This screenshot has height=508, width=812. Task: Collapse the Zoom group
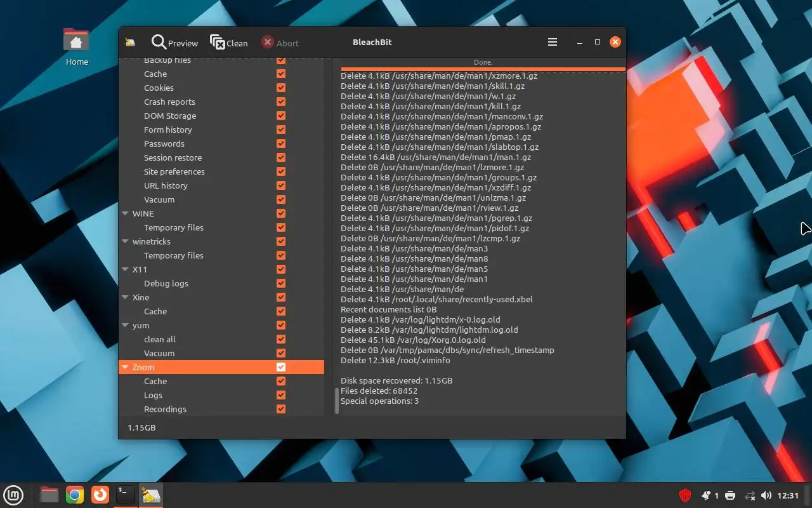[126, 368]
